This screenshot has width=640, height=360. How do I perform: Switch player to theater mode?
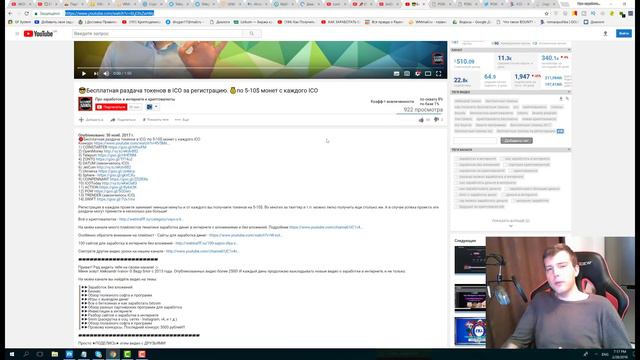[x=428, y=73]
